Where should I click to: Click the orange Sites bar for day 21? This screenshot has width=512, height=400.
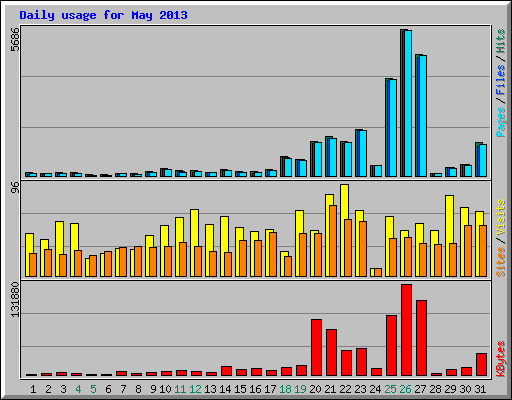[333, 241]
